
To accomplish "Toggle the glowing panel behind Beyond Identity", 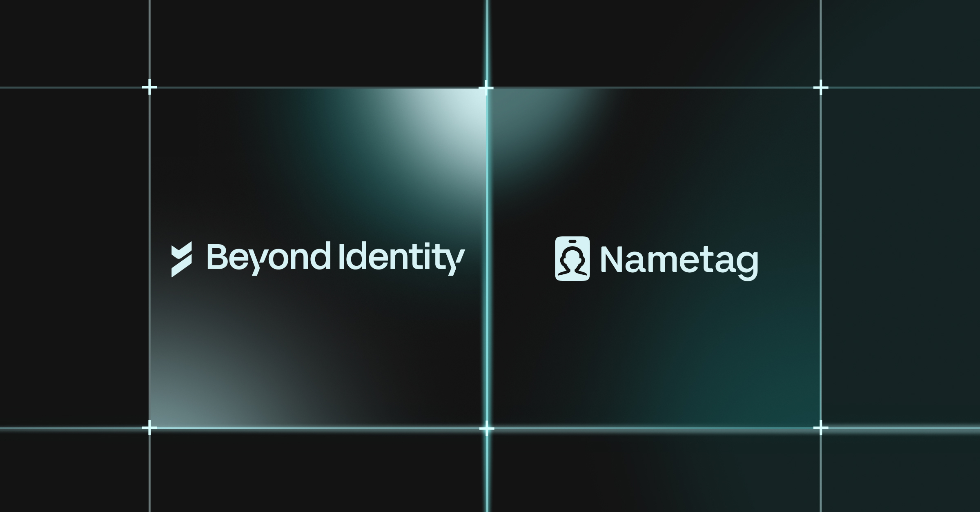I will [x=318, y=257].
